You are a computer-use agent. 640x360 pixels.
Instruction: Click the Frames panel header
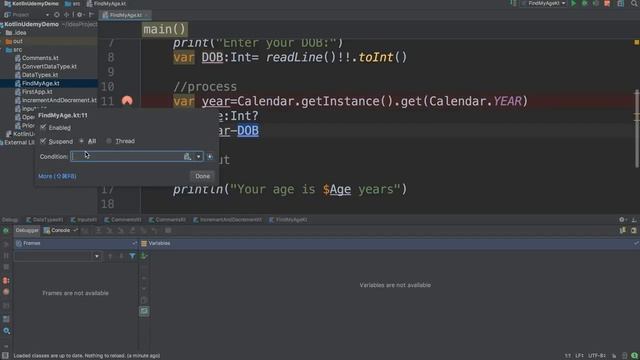pyautogui.click(x=76, y=243)
